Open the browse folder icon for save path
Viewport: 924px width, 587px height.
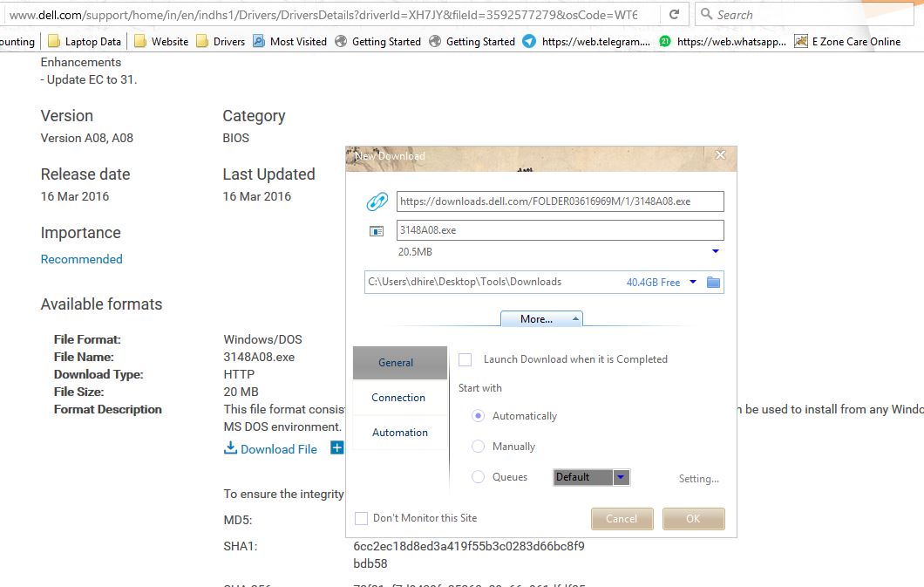pyautogui.click(x=713, y=283)
